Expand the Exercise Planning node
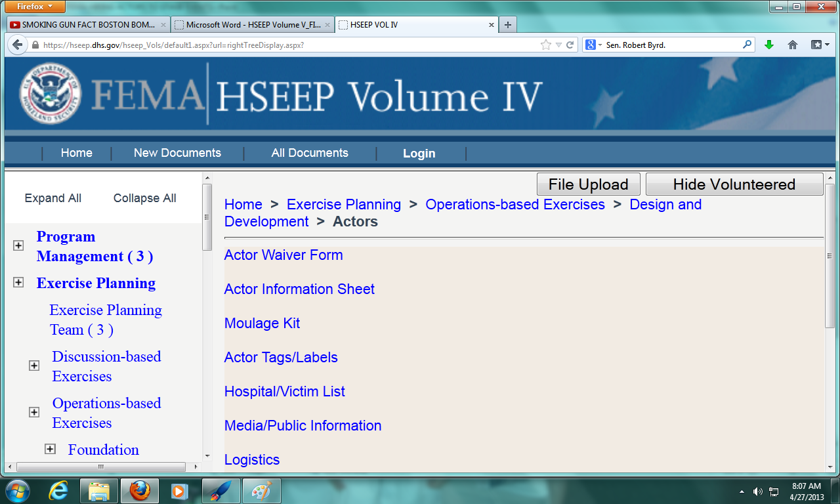Screen dimensions: 840x504 pos(18,283)
